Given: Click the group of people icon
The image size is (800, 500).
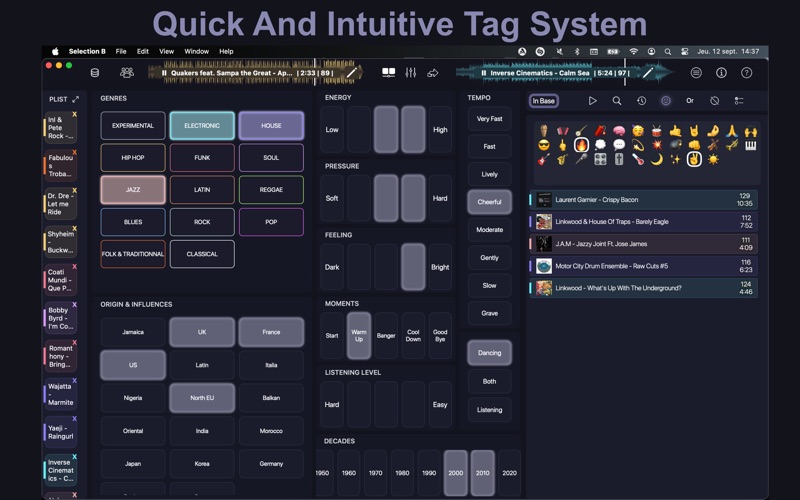Looking at the screenshot, I should [127, 73].
